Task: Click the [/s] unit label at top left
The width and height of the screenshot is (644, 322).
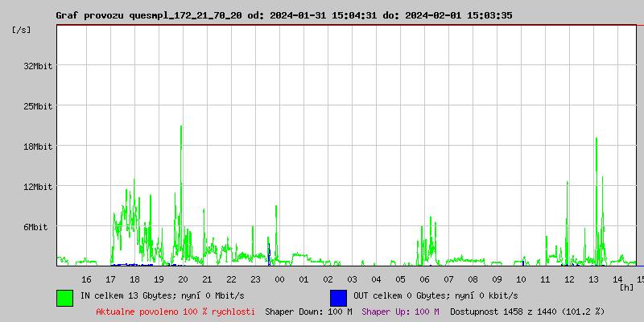Action: (x=22, y=30)
